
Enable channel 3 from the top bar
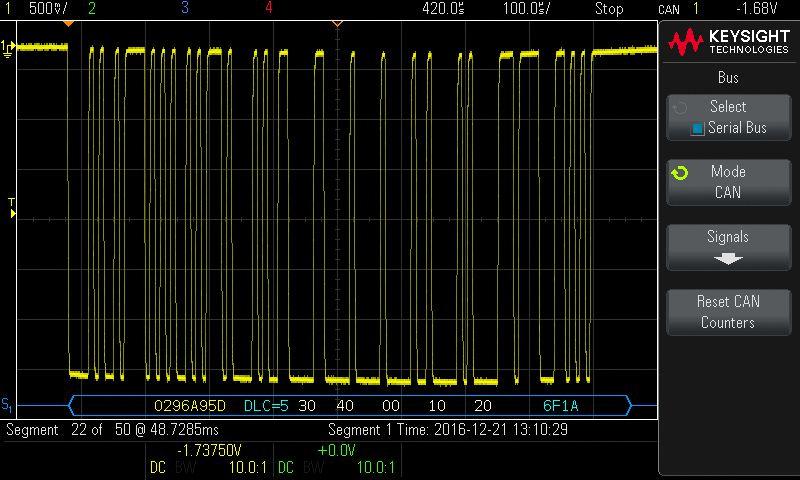tap(185, 8)
